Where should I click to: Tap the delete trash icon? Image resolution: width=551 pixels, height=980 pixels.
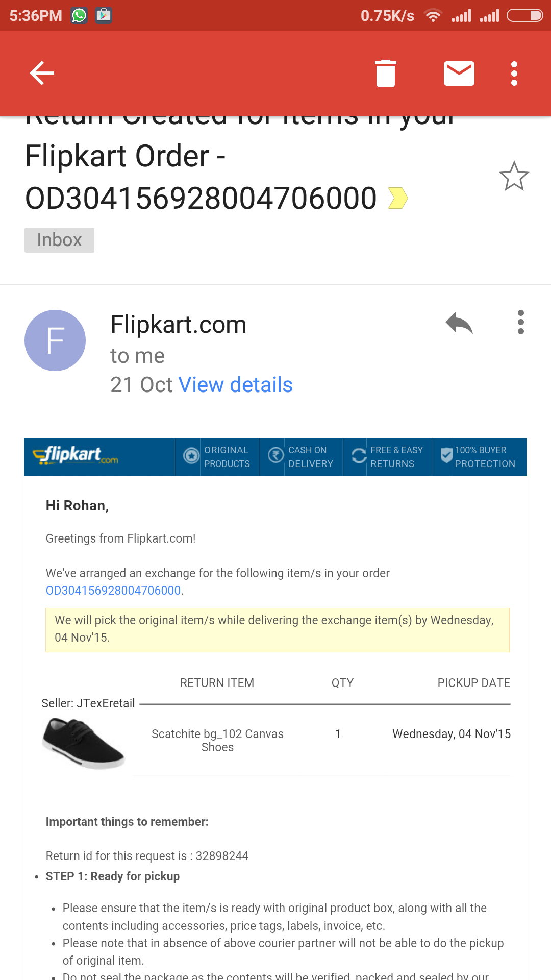386,73
